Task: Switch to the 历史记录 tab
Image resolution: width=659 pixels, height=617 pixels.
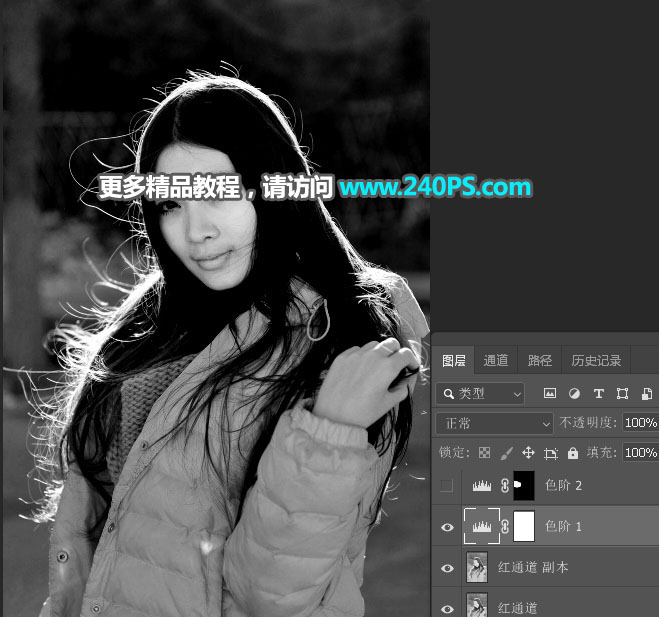Action: coord(596,360)
